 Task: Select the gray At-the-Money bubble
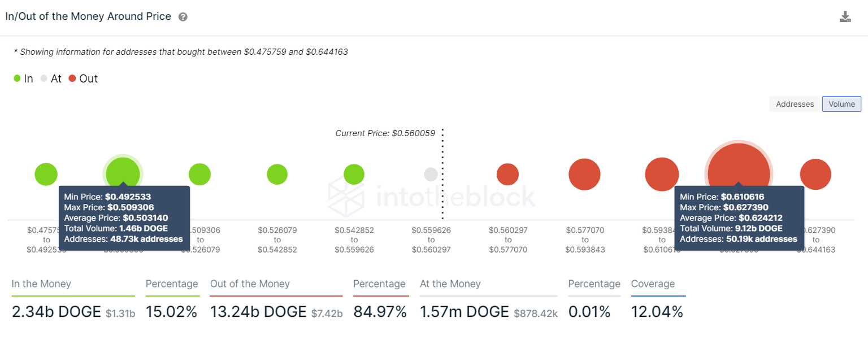(431, 174)
